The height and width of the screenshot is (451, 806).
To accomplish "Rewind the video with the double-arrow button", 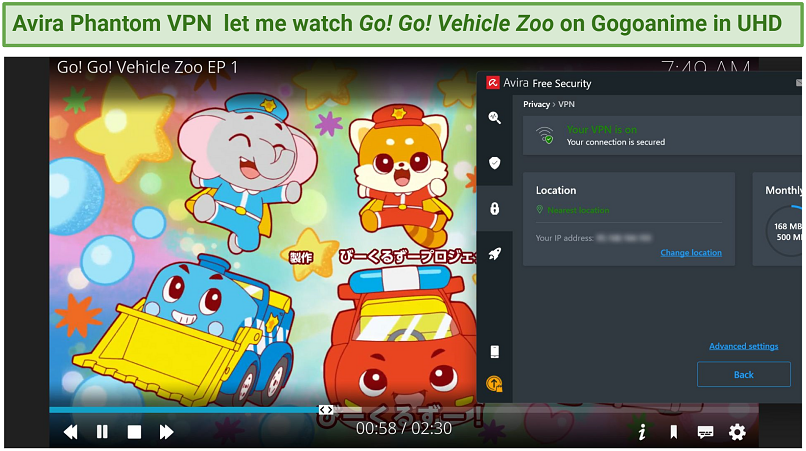I will click(70, 432).
